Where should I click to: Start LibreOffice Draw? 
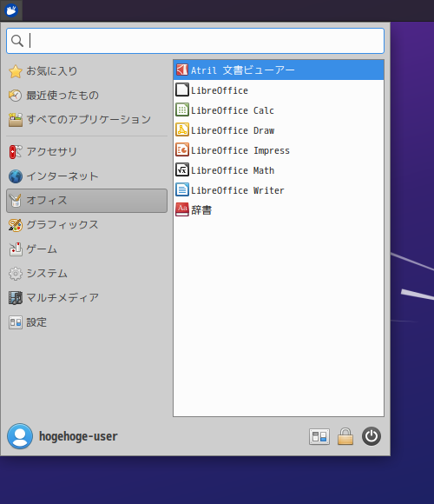click(279, 130)
